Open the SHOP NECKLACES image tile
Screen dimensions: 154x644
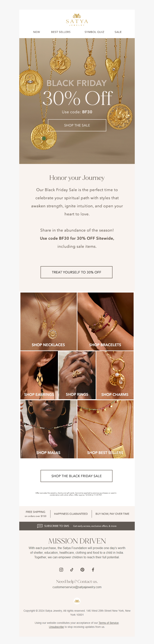49,321
